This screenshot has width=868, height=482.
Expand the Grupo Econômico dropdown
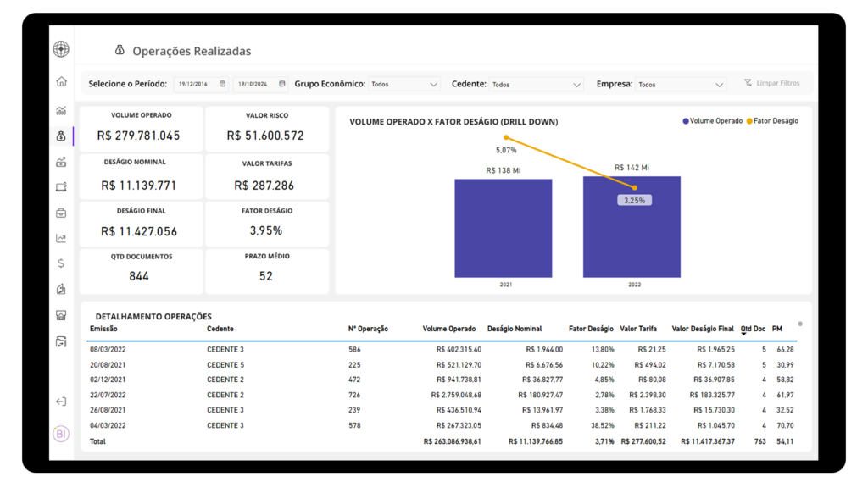click(404, 85)
